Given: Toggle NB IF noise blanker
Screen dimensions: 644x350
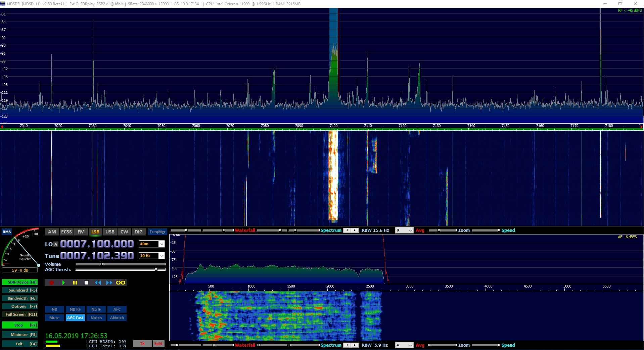Looking at the screenshot, I should click(96, 309).
